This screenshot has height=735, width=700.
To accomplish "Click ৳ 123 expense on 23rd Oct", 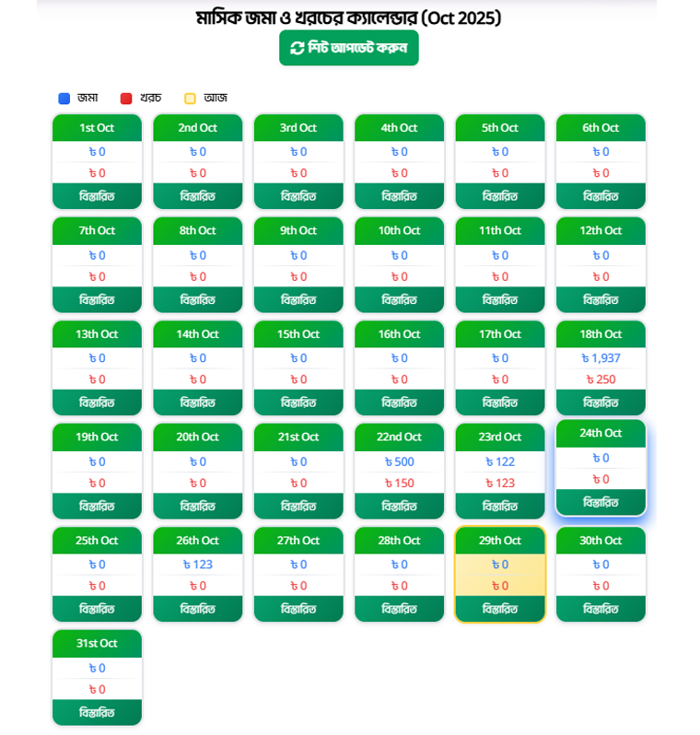I will click(500, 483).
